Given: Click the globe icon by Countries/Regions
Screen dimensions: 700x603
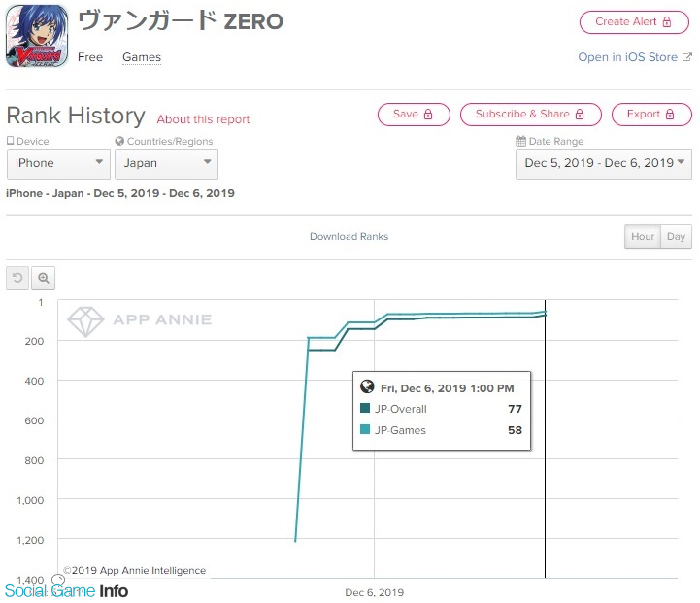Looking at the screenshot, I should [x=119, y=141].
